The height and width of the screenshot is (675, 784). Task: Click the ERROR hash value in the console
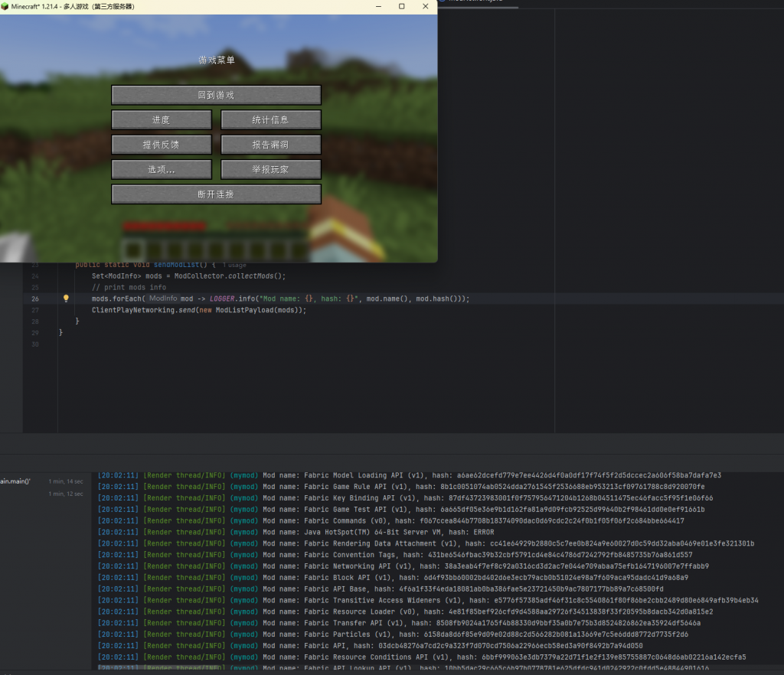point(484,532)
